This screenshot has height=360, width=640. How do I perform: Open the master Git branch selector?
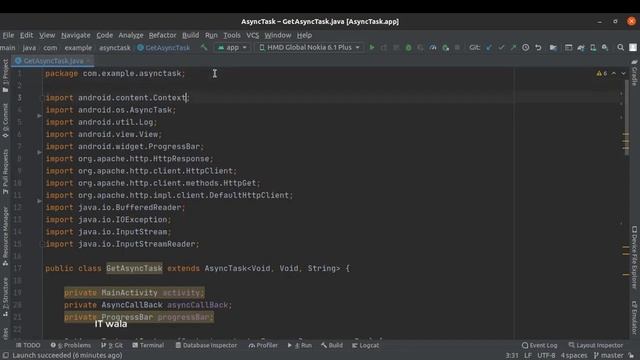tap(609, 356)
